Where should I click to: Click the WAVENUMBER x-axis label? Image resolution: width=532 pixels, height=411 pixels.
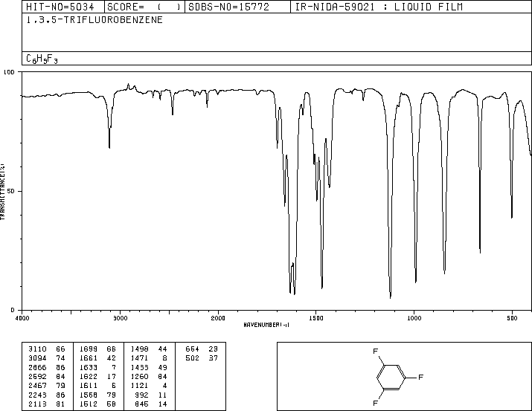(266, 325)
